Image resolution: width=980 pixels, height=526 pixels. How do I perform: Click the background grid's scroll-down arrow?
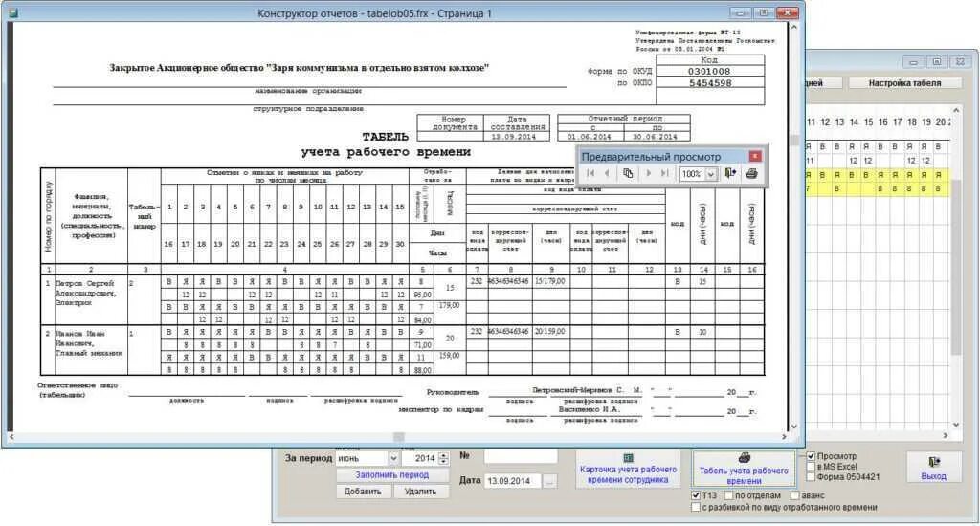(955, 425)
